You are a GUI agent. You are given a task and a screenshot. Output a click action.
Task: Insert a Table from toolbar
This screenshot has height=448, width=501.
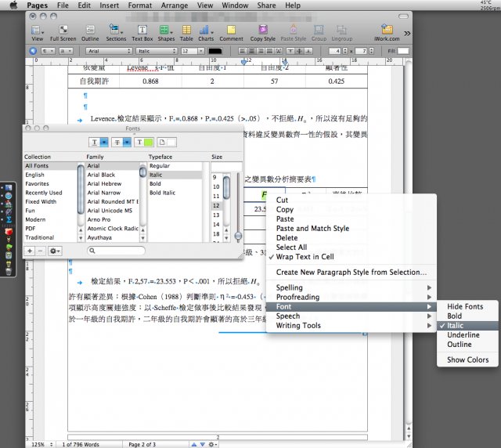[x=186, y=33]
